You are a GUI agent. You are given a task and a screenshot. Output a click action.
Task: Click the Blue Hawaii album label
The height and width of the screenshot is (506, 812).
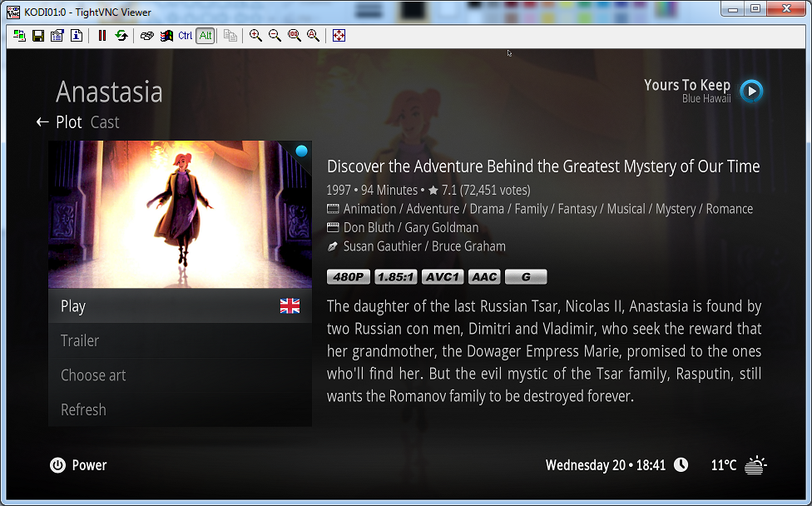coord(706,98)
